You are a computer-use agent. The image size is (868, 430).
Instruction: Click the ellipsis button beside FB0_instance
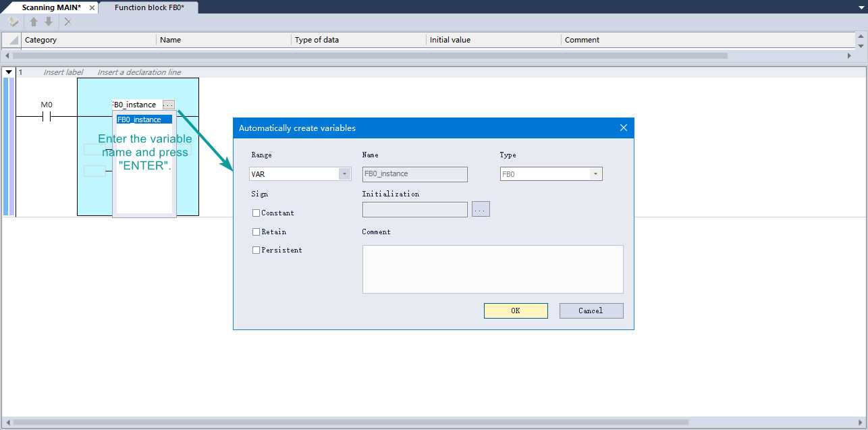coord(169,105)
